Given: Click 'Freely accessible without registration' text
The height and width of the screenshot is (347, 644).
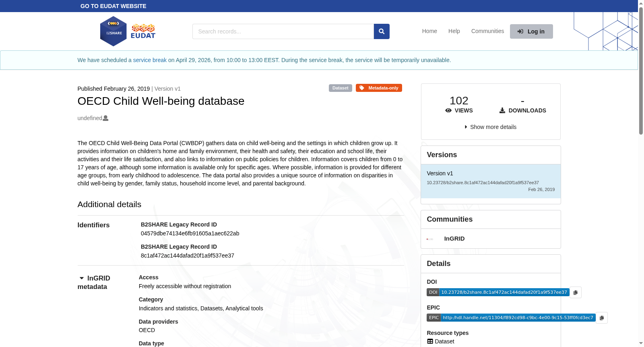Looking at the screenshot, I should (x=185, y=286).
